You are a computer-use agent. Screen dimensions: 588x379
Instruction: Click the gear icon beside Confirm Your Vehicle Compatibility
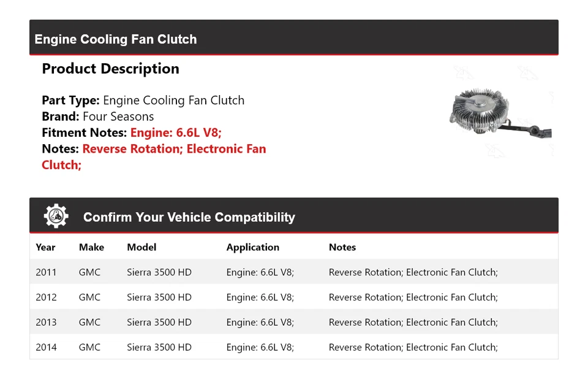pos(56,216)
